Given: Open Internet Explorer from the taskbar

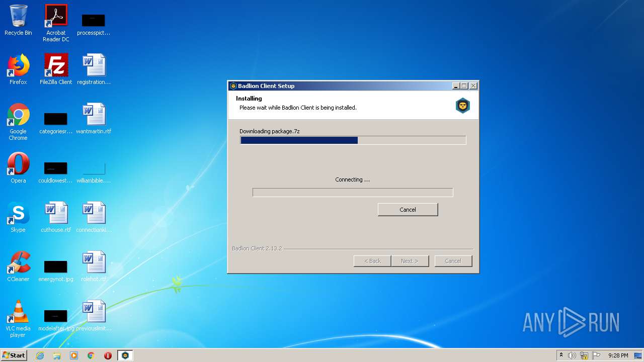Looking at the screenshot, I should 40,355.
